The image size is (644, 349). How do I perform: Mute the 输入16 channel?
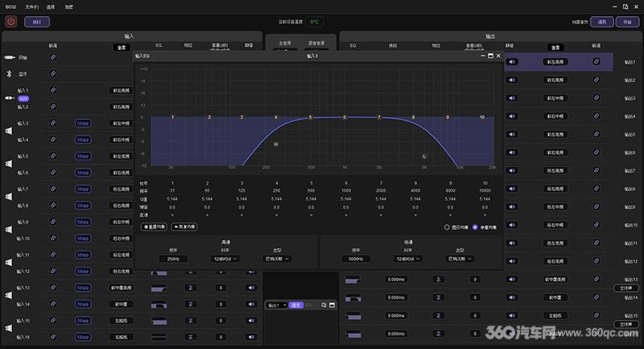251,337
